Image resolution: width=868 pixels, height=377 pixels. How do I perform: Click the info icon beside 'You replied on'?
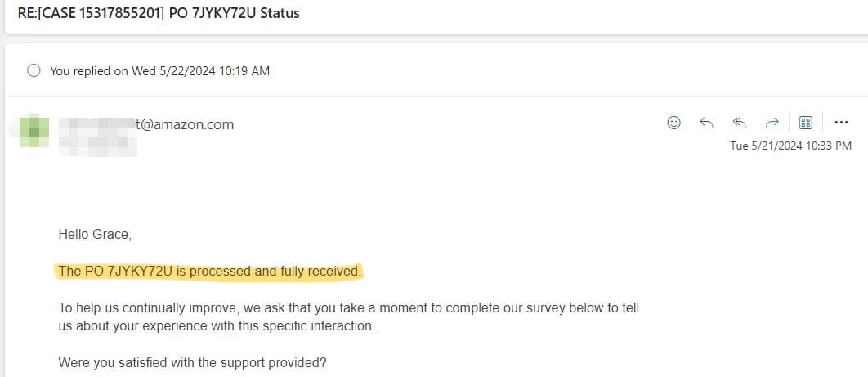click(34, 71)
